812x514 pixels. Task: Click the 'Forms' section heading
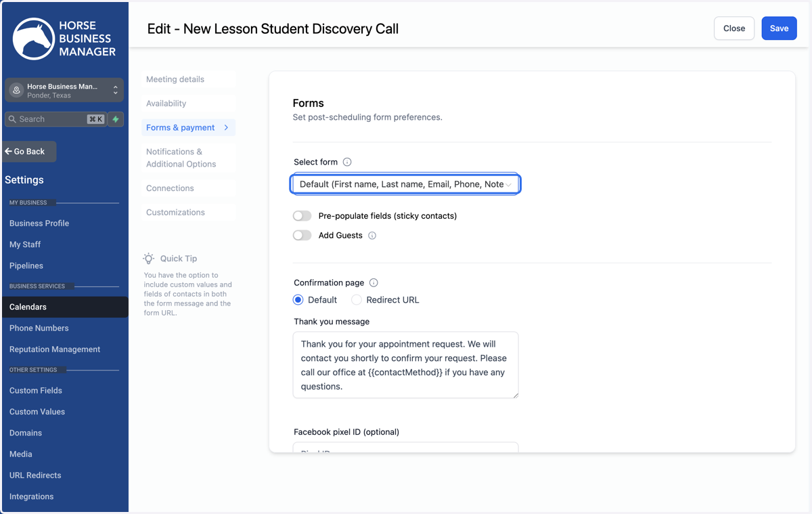[x=309, y=103]
